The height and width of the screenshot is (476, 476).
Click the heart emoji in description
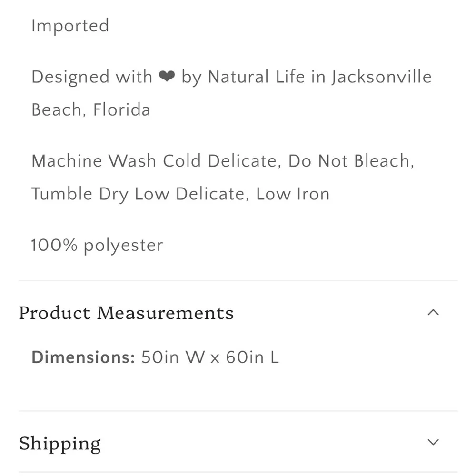[167, 77]
